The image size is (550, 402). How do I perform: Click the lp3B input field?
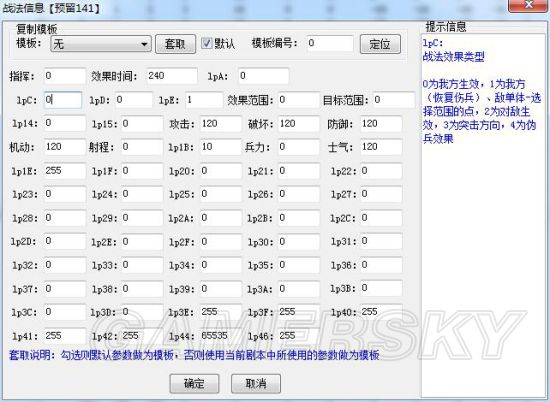(381, 289)
